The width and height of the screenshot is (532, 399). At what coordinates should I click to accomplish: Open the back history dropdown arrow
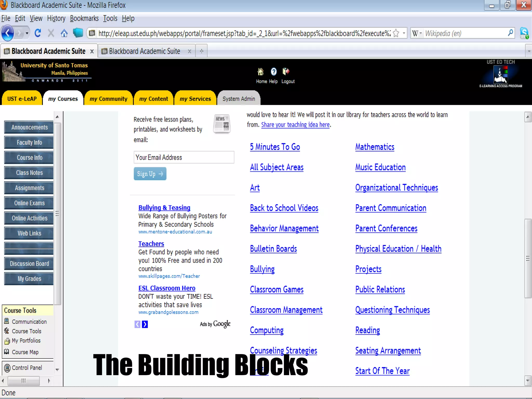pyautogui.click(x=27, y=33)
